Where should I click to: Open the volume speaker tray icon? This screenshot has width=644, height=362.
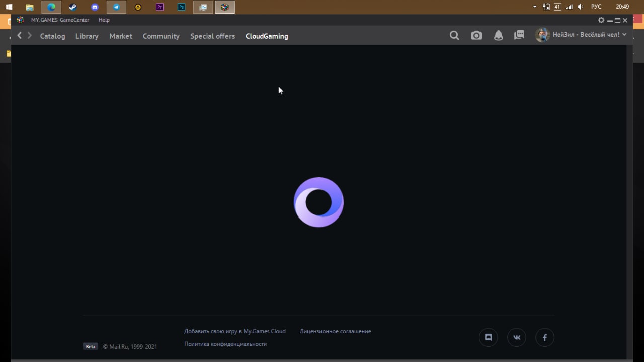click(x=581, y=7)
